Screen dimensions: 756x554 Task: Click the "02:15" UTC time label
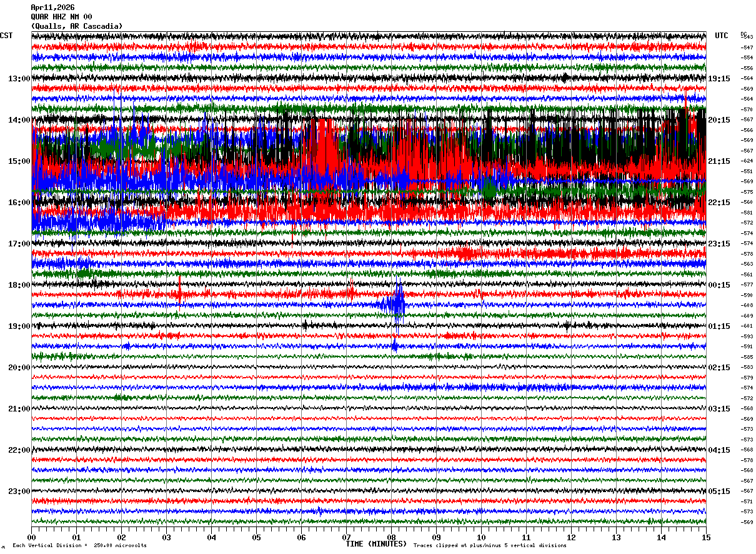click(719, 368)
